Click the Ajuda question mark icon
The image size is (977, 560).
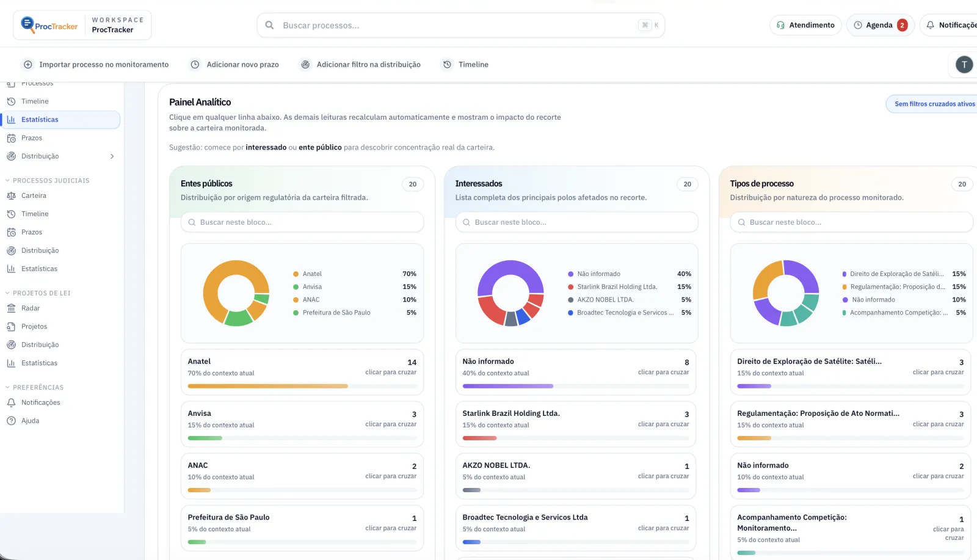[x=11, y=421]
